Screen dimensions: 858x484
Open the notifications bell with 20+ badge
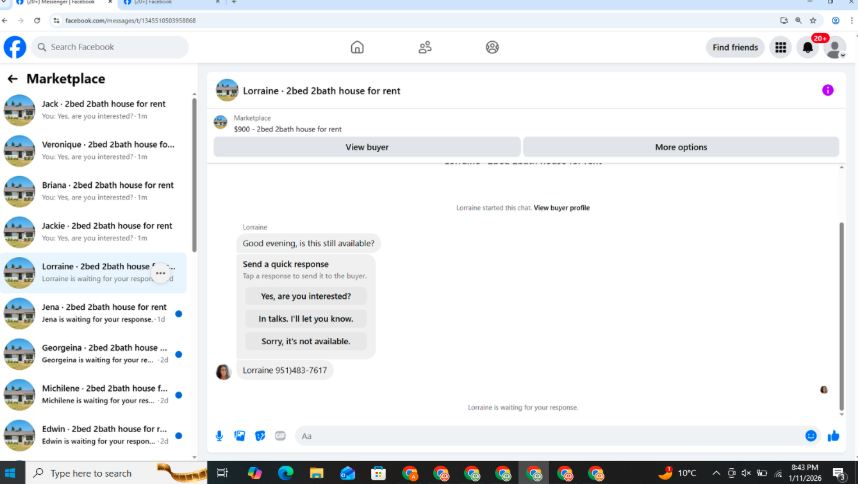(808, 48)
